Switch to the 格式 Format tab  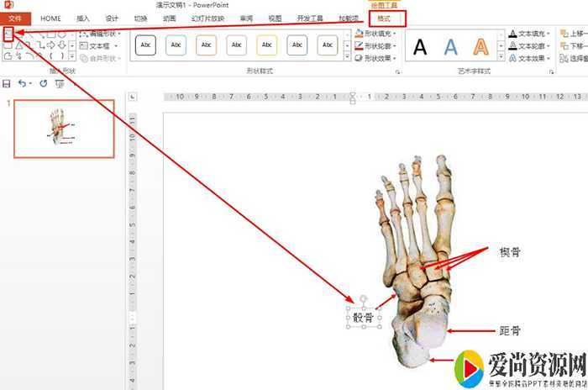coord(385,18)
